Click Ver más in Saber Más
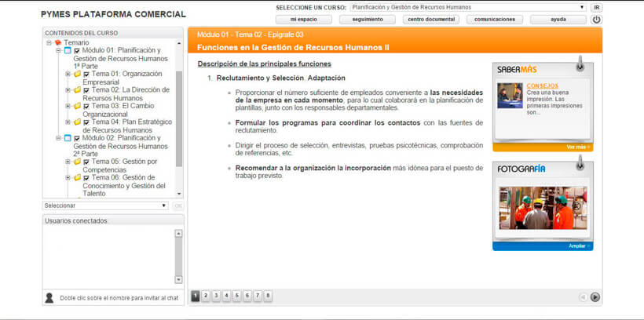Image resolution: width=644 pixels, height=320 pixels. [578, 147]
